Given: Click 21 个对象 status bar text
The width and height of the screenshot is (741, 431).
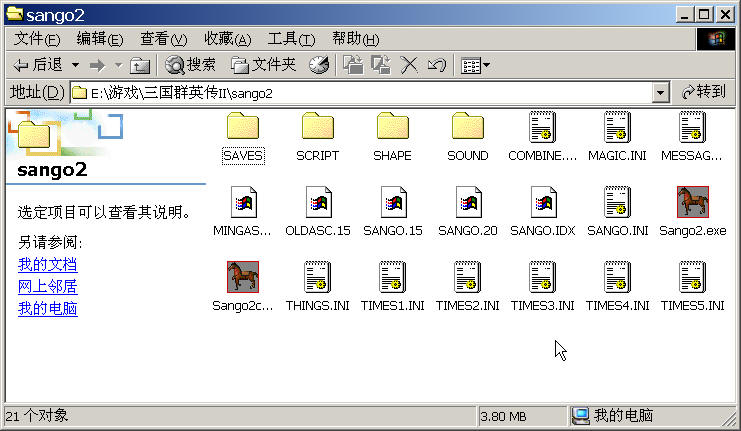Looking at the screenshot, I should (x=37, y=416).
